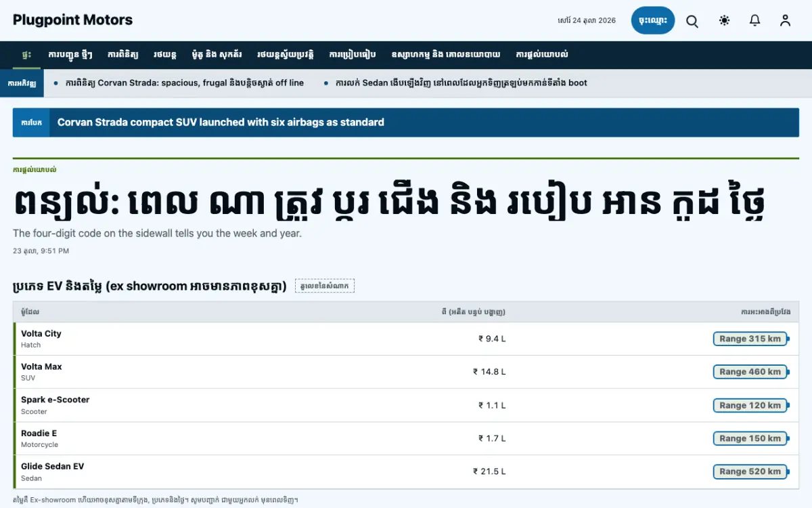Open the រថយន្ត nav item

click(x=164, y=55)
